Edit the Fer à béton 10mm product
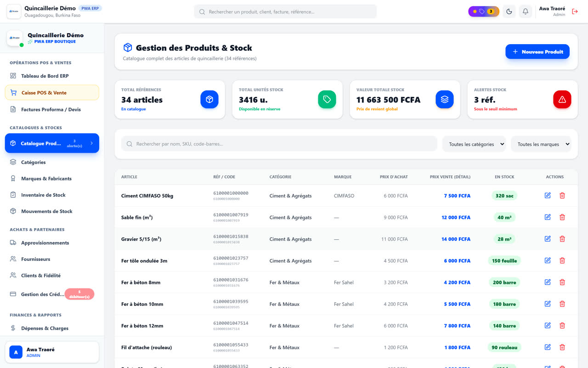Screen dimensions: 588x368 (x=548, y=304)
